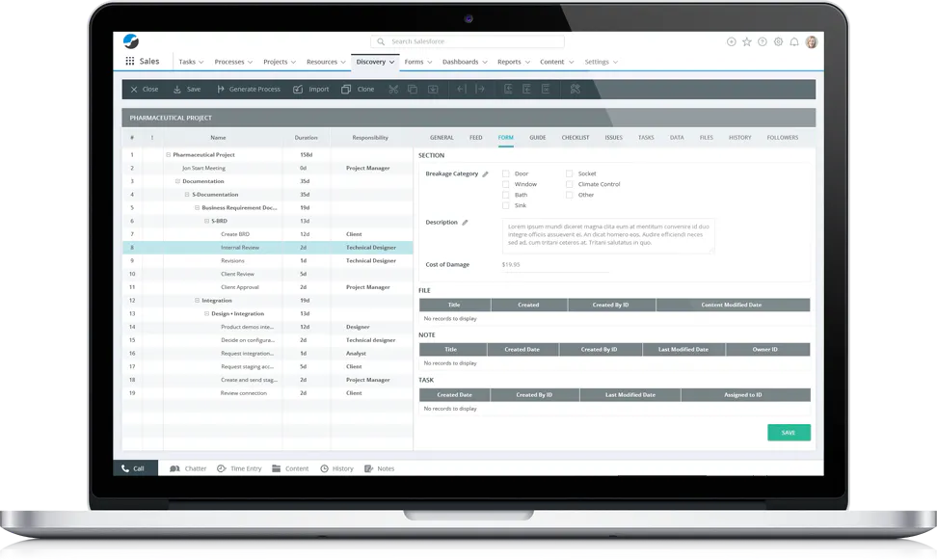Viewport: 937px width, 560px height.
Task: Click the green SAVE button
Action: point(789,433)
